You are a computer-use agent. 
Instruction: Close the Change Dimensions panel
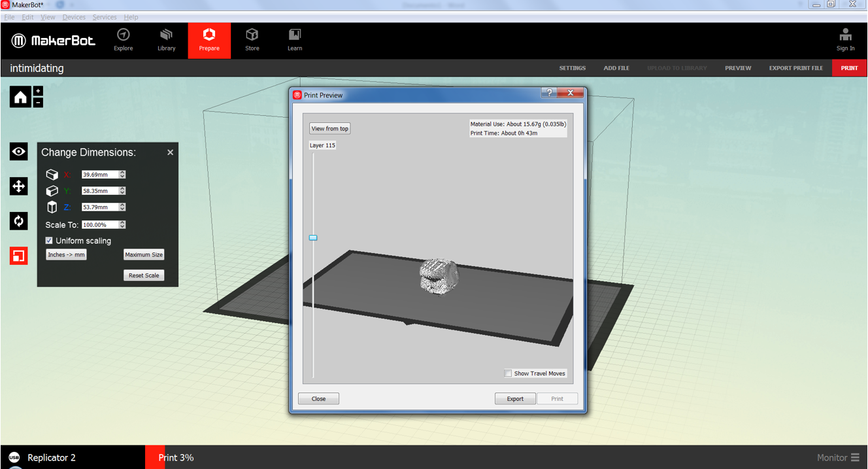tap(170, 152)
